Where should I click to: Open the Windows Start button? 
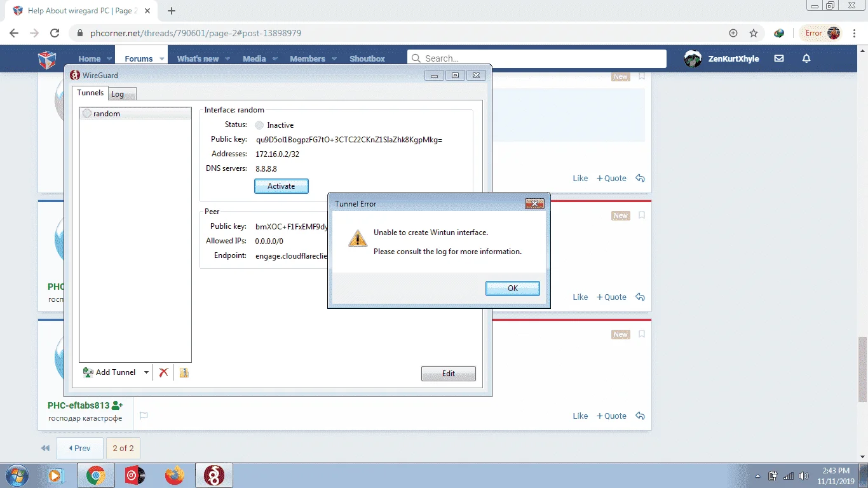pyautogui.click(x=16, y=475)
